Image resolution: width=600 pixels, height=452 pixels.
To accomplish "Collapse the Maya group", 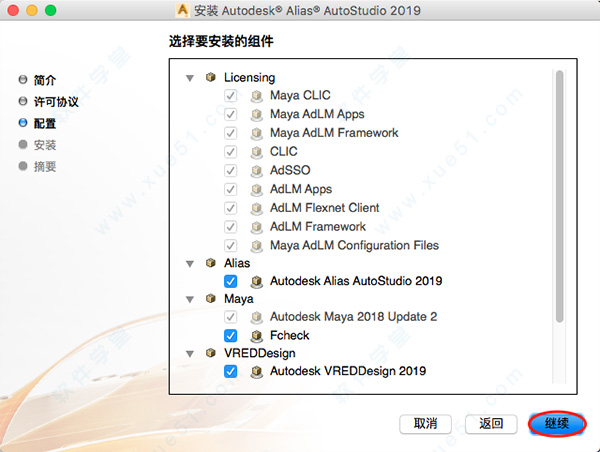I will [x=190, y=300].
